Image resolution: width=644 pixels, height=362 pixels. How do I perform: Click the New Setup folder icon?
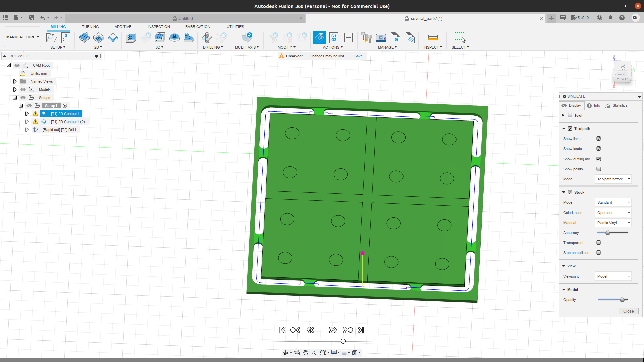(51, 38)
